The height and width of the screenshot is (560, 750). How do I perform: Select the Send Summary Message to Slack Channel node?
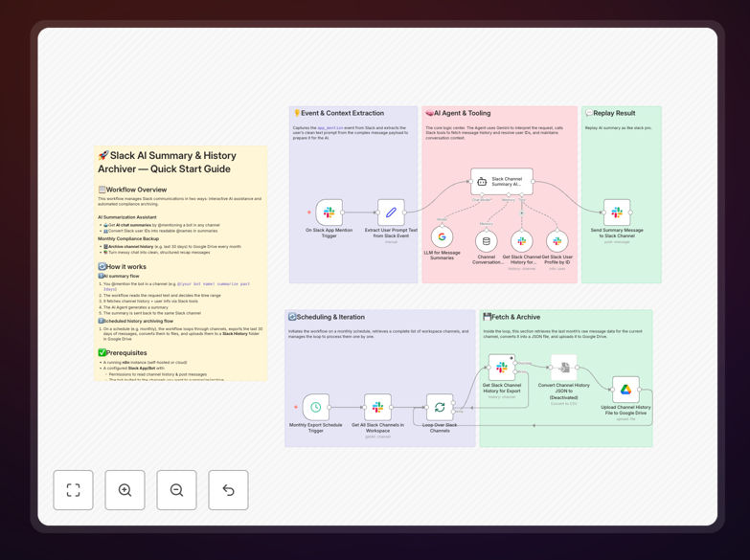pyautogui.click(x=617, y=213)
